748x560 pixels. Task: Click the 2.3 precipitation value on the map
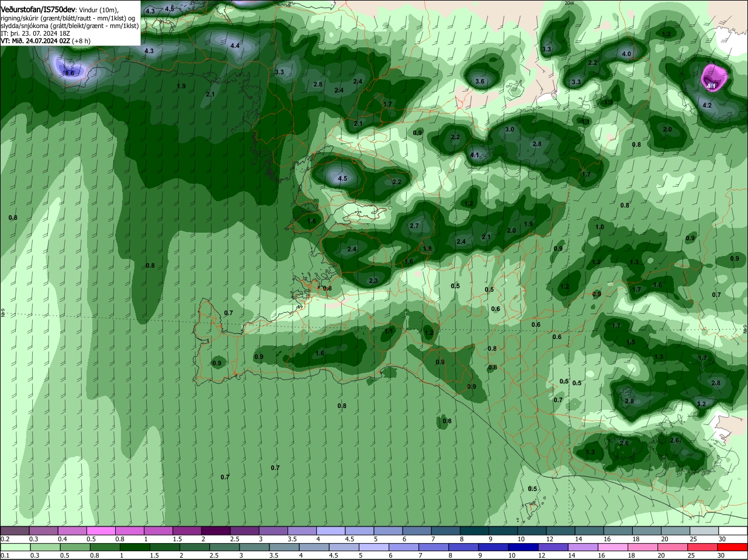pyautogui.click(x=373, y=281)
